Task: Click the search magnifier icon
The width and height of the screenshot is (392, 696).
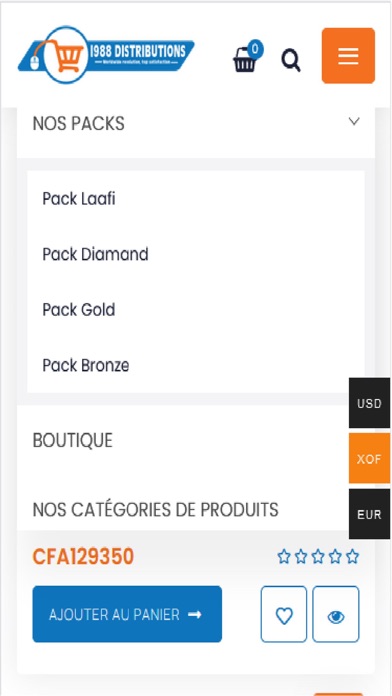Action: tap(291, 61)
